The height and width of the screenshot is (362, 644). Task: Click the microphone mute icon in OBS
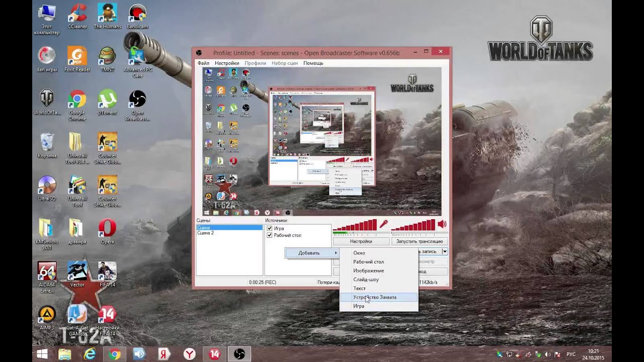point(384,224)
